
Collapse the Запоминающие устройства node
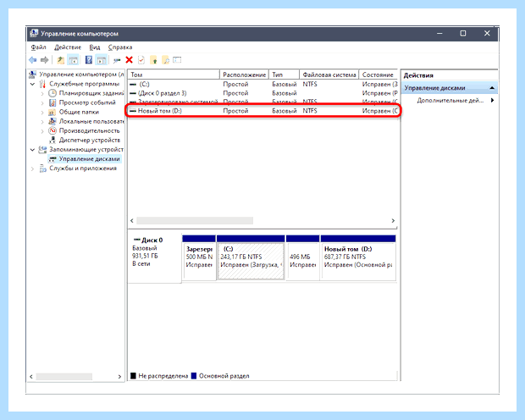[32, 150]
